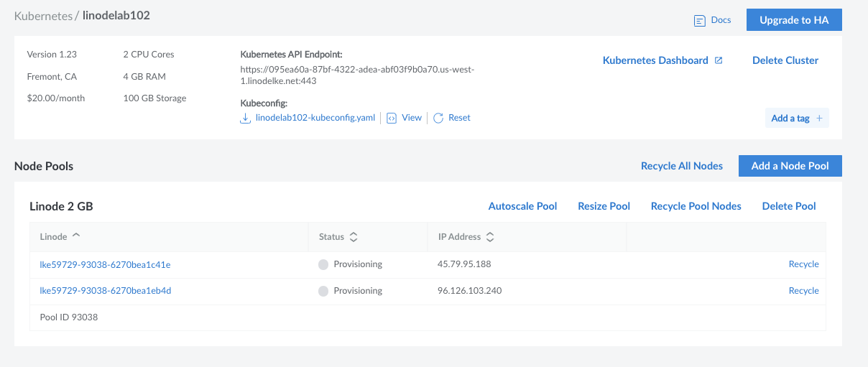Viewport: 868px width, 367px height.
Task: Click the Docs document icon
Action: click(x=699, y=21)
